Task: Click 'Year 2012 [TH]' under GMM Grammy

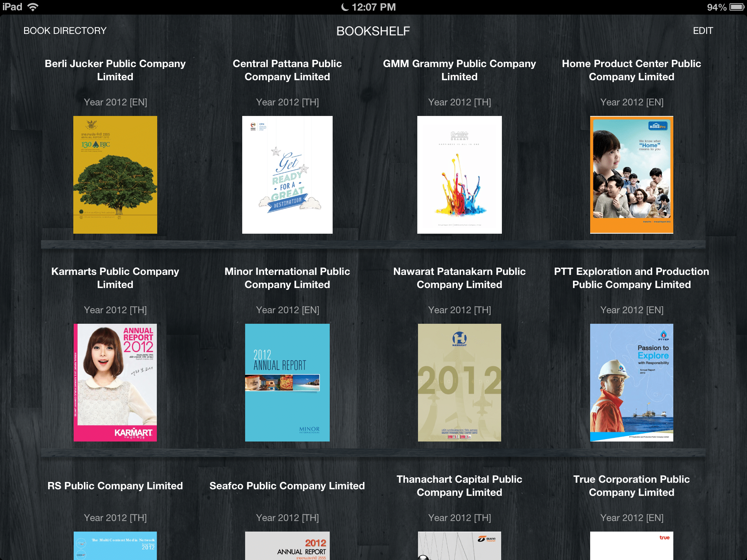Action: 460,102
